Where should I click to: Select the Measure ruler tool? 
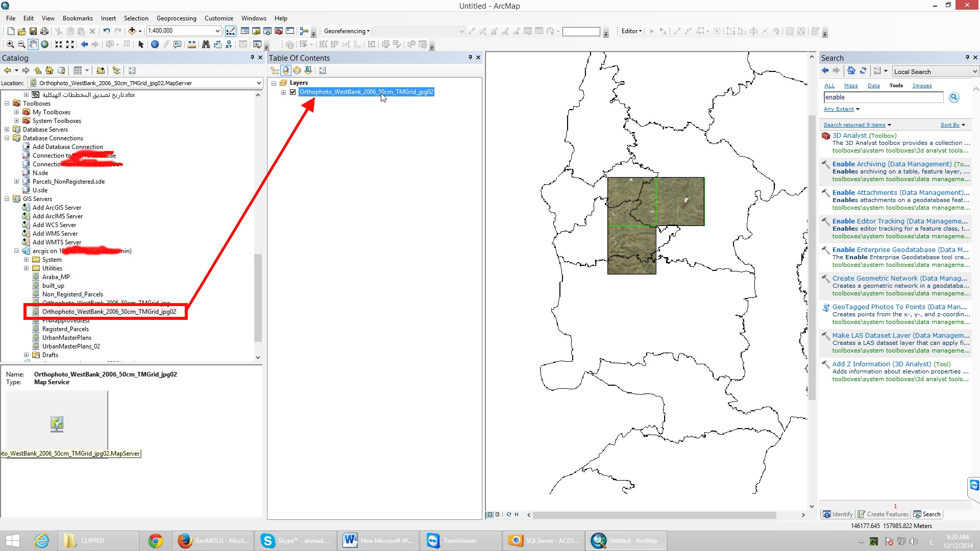[x=191, y=44]
